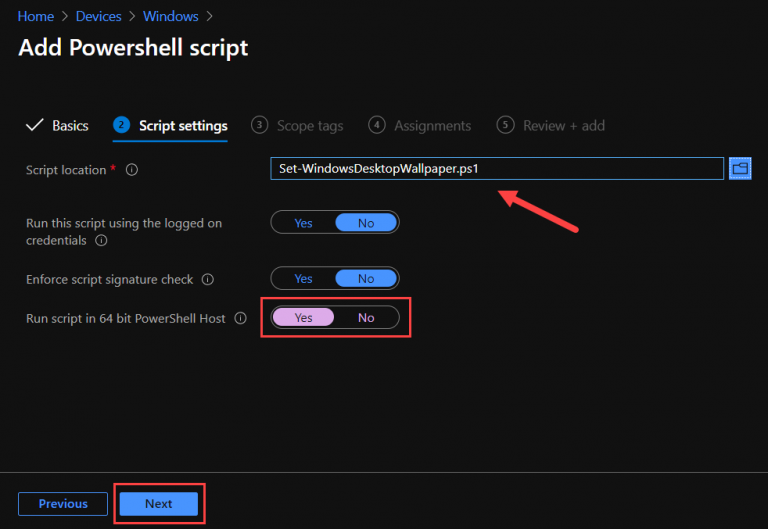Image resolution: width=768 pixels, height=529 pixels.
Task: Set 64 bit PowerShell Host to Yes
Action: (x=303, y=318)
